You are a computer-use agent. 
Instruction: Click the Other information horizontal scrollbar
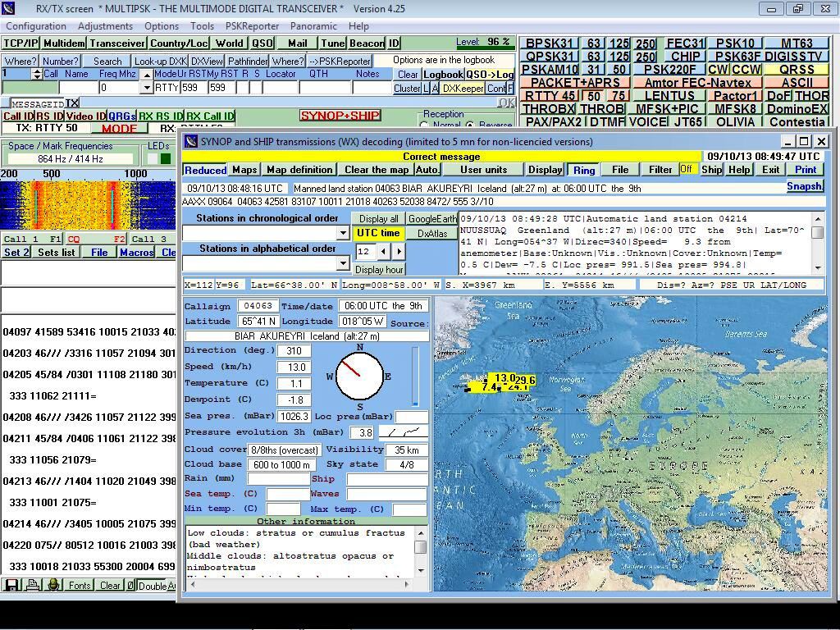[299, 584]
